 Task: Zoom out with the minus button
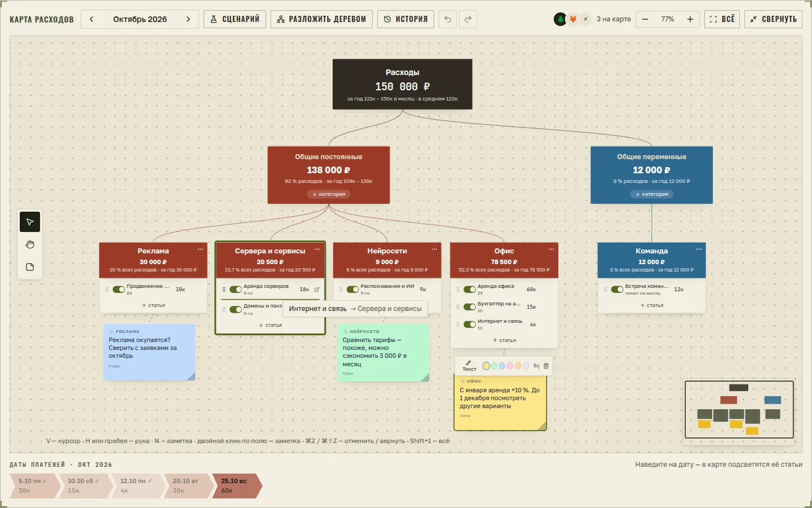645,19
